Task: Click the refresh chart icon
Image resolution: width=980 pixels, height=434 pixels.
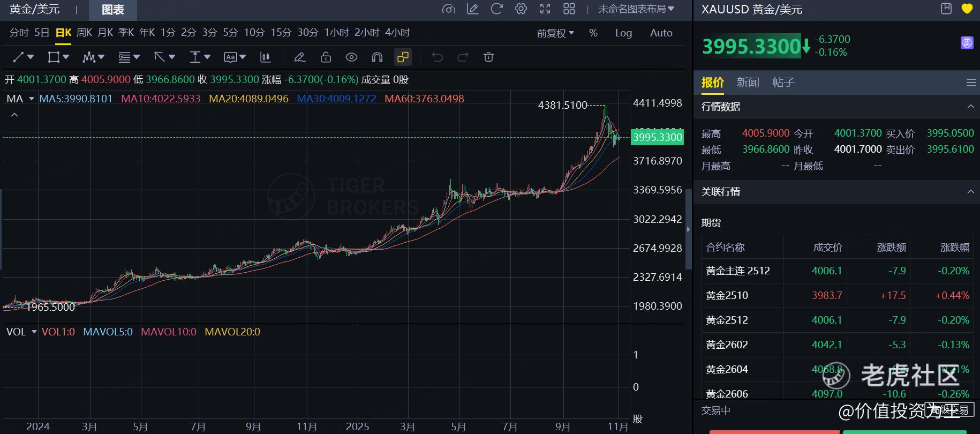Action: click(x=496, y=9)
